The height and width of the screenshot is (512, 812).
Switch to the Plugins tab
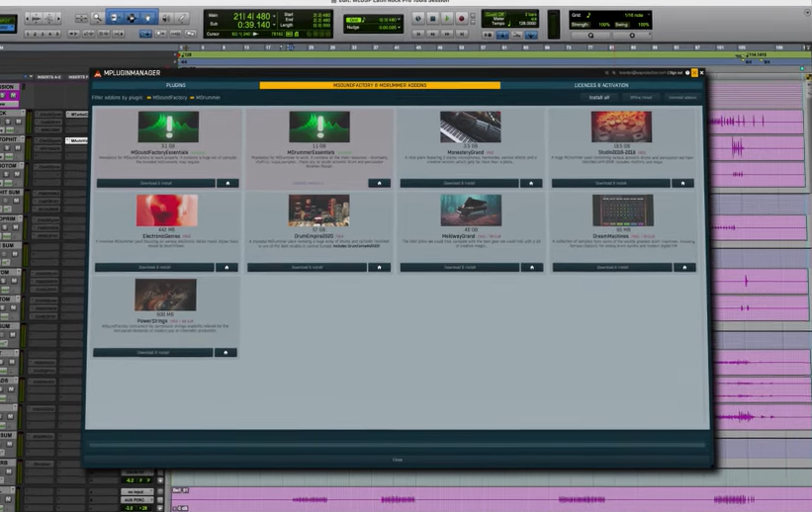pyautogui.click(x=175, y=85)
